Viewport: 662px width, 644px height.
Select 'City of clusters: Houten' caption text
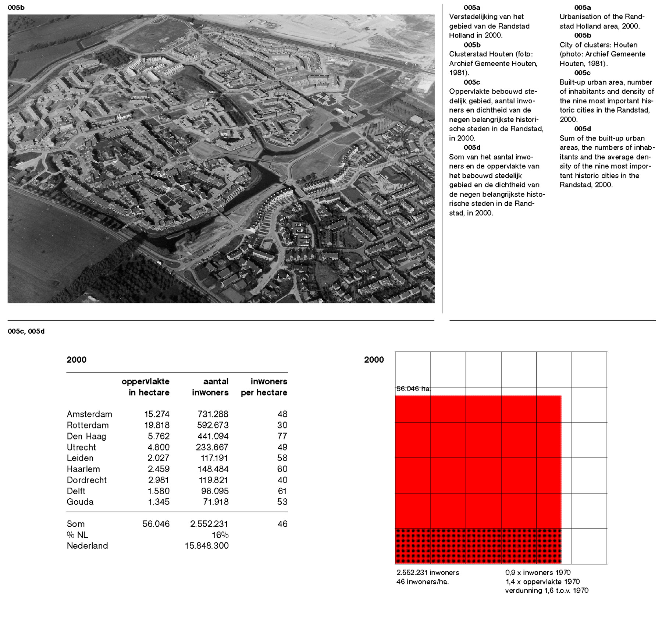coord(598,45)
